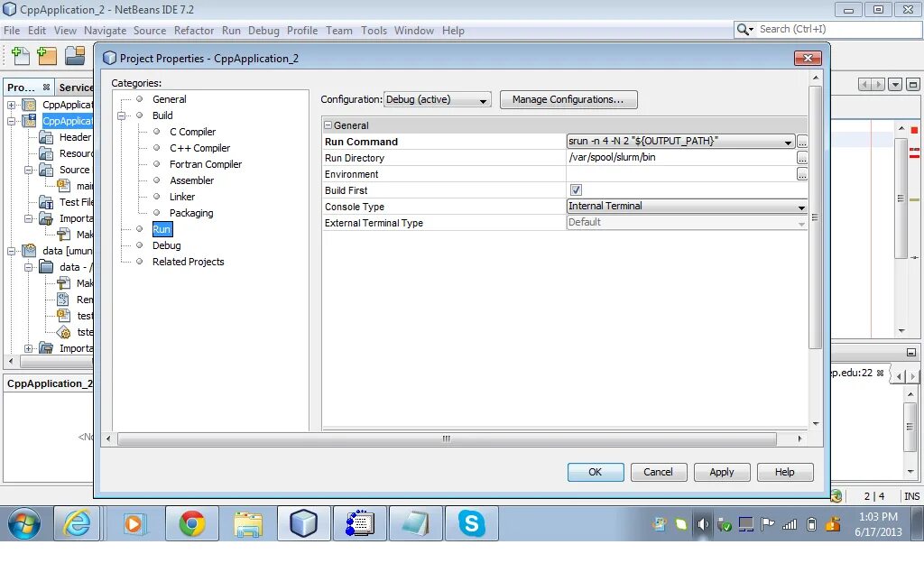This screenshot has height=563, width=924.
Task: Click the search magnifier icon
Action: tap(742, 30)
